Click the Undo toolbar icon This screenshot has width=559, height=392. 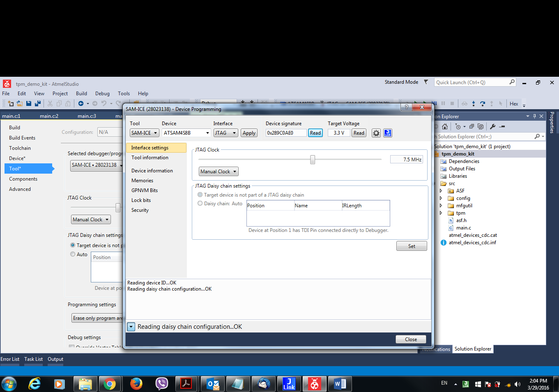pyautogui.click(x=104, y=103)
